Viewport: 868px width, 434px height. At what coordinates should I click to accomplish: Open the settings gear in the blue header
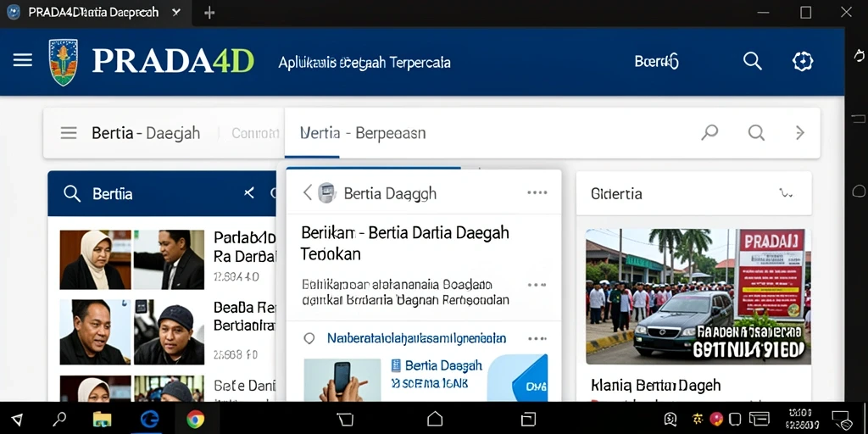click(803, 61)
